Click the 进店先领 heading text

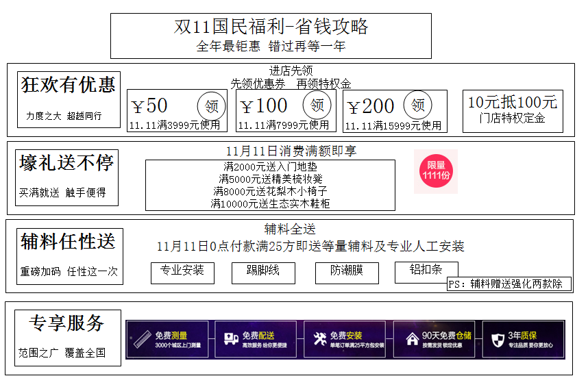pyautogui.click(x=291, y=71)
